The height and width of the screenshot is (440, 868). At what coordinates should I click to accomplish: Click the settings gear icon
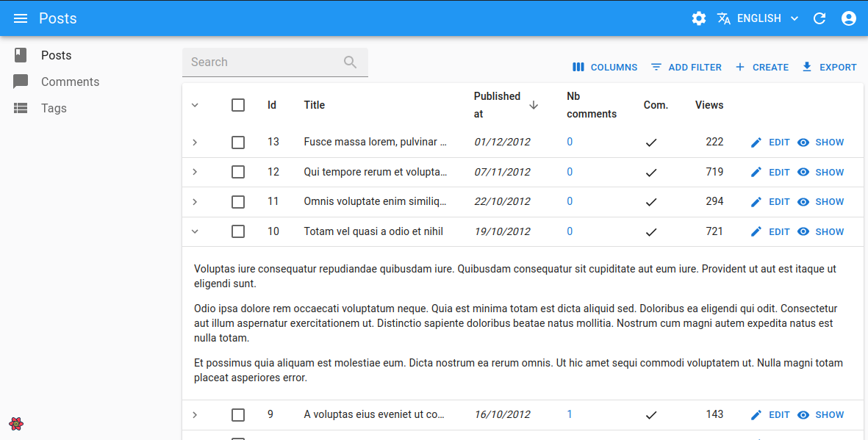click(699, 18)
